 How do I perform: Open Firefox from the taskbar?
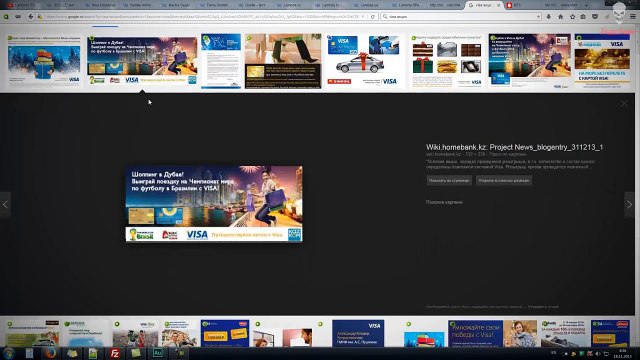click(51, 353)
